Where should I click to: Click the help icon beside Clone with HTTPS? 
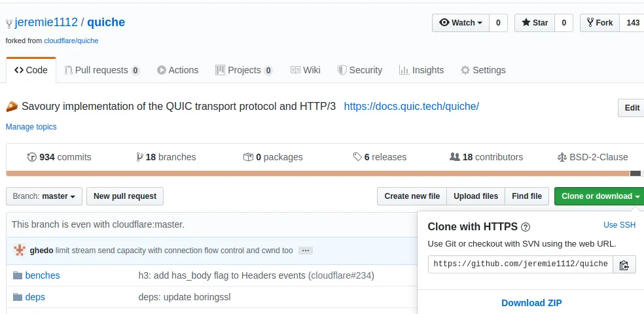tap(525, 228)
